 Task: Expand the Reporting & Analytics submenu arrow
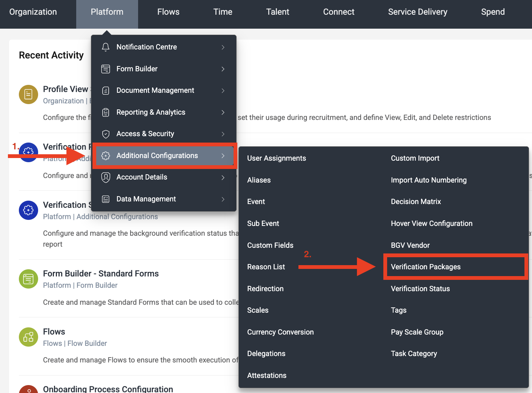click(x=223, y=112)
